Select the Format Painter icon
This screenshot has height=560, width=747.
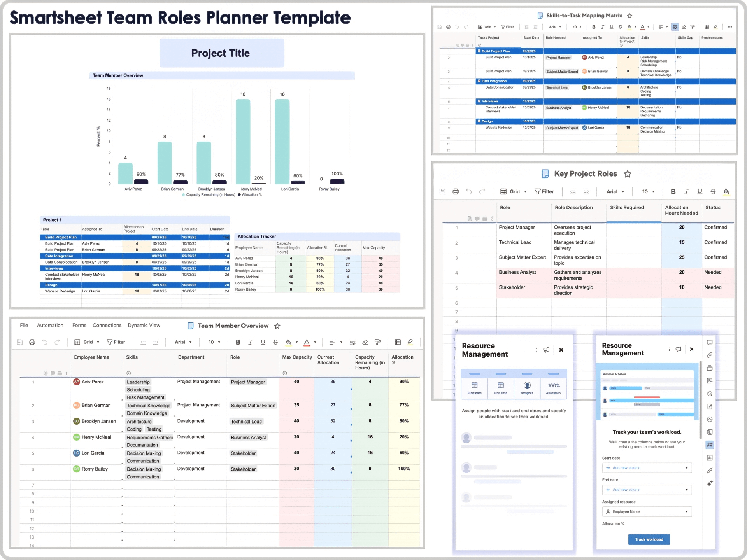point(377,342)
